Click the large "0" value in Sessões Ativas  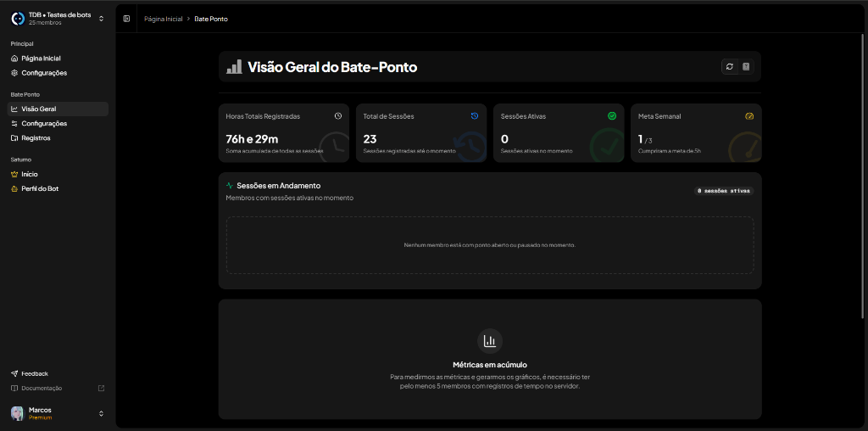coord(504,138)
